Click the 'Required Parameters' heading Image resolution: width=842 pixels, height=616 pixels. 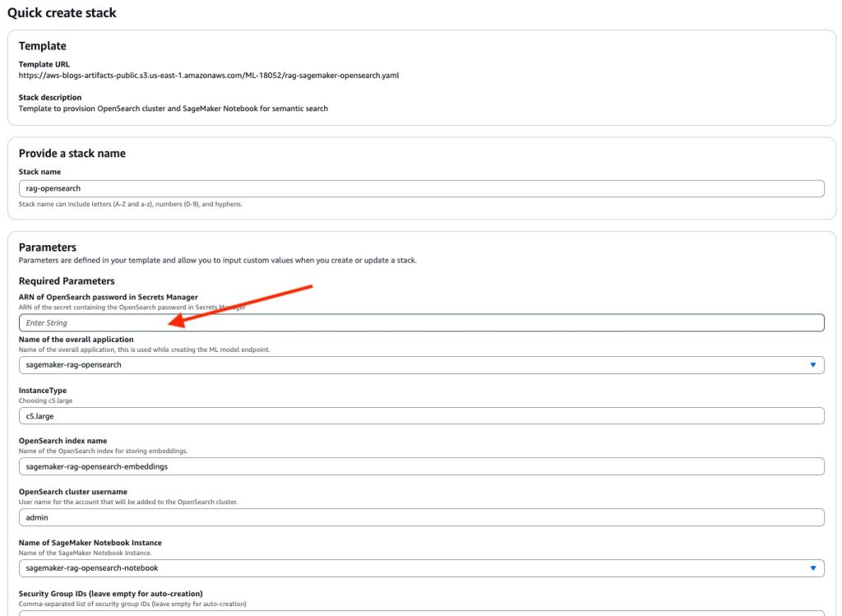point(67,281)
